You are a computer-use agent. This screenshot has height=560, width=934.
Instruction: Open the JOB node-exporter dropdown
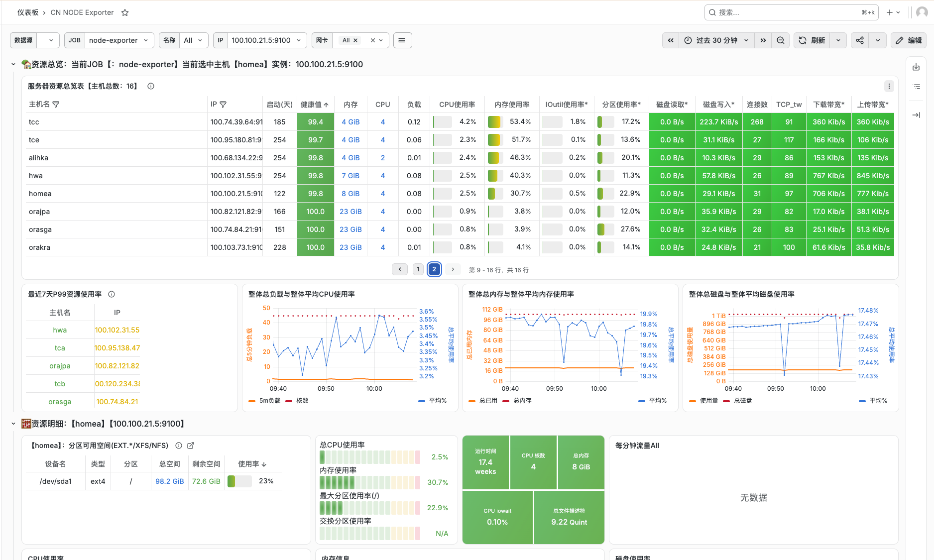click(119, 40)
